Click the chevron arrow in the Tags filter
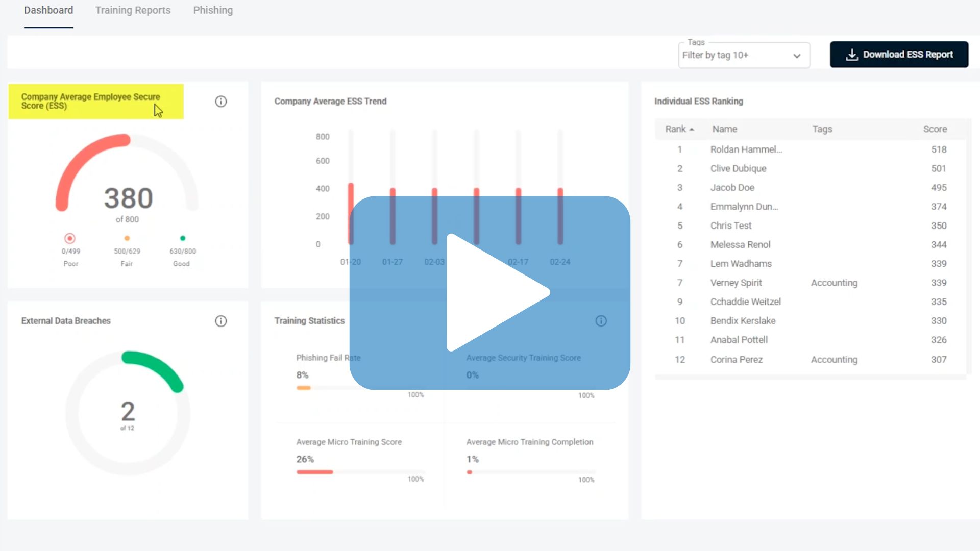Screen dimensions: 980x551 click(x=797, y=56)
